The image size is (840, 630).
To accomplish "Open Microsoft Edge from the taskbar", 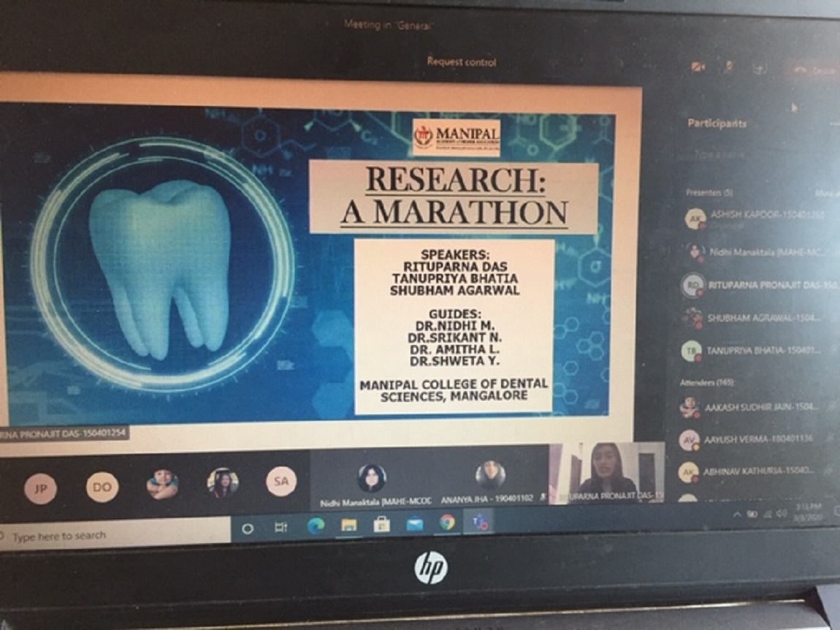I will 316,525.
